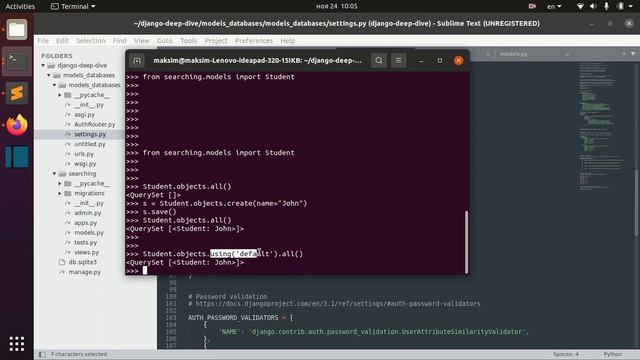Viewport: 640px width, 360px height.
Task: Collapse inner models_databases folder
Action: [x=54, y=85]
